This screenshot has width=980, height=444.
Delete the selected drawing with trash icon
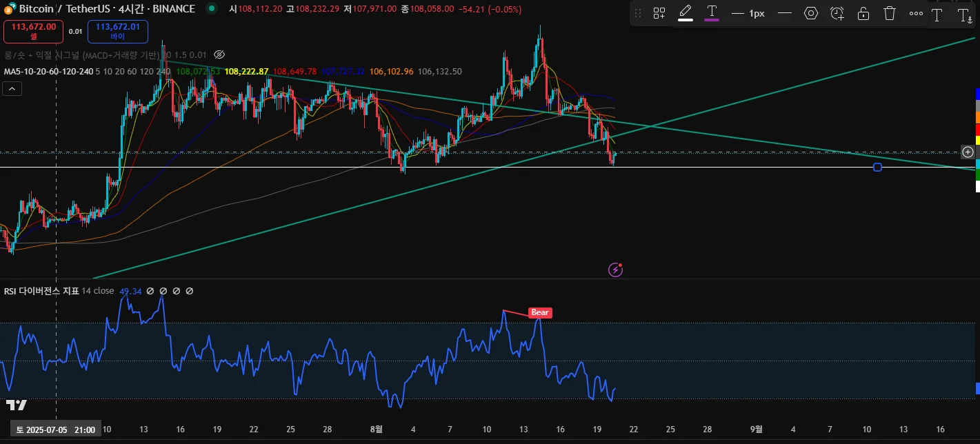pyautogui.click(x=890, y=13)
